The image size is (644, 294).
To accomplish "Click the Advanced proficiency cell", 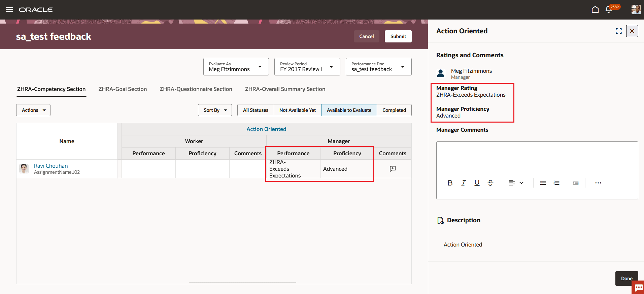I will (x=347, y=169).
